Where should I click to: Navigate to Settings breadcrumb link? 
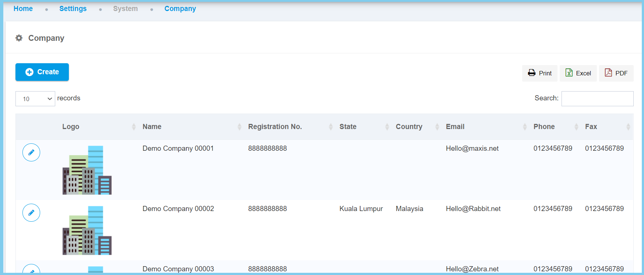pos(73,9)
